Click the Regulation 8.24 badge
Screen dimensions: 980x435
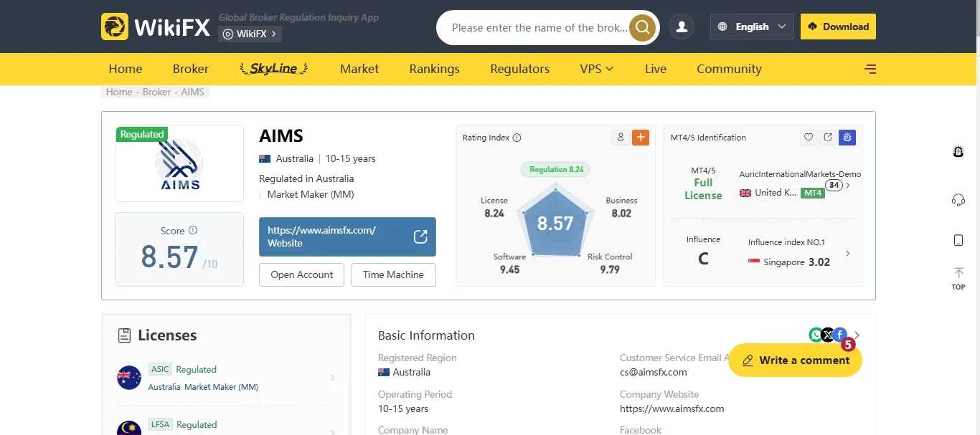[x=556, y=169]
